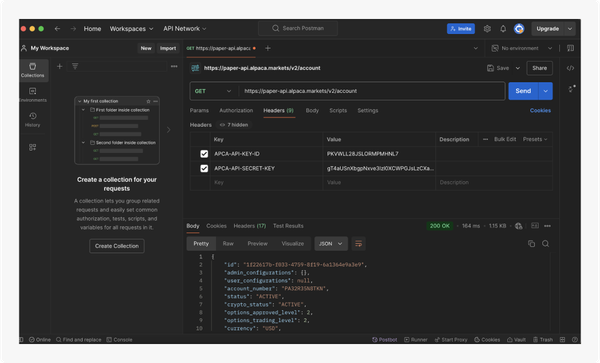
Task: Open the No environment selector
Action: point(522,48)
